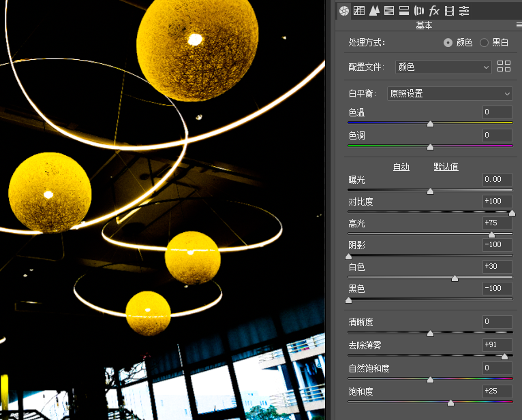Open the Lens Corrections panel icon
The width and height of the screenshot is (522, 420).
tap(419, 10)
